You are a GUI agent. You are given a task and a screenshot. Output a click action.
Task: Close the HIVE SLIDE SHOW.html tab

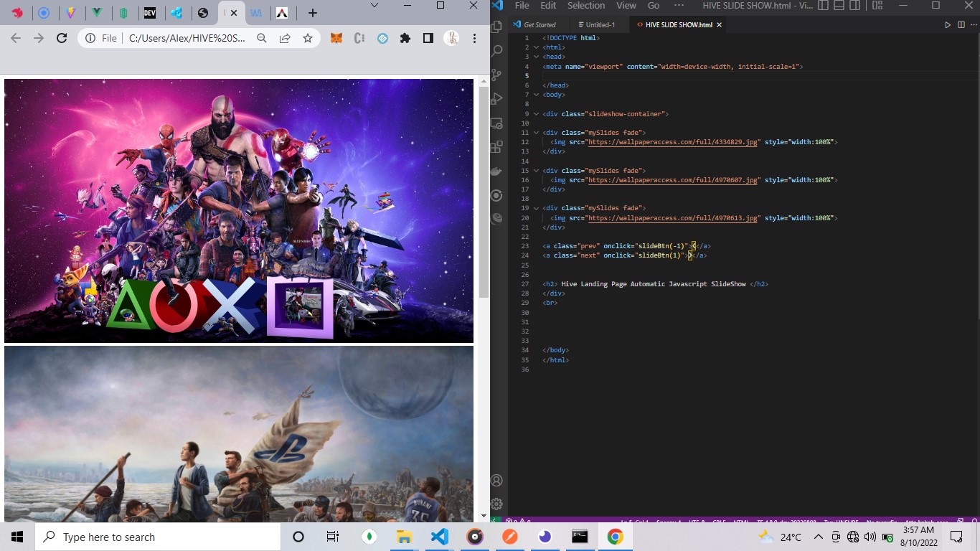tap(719, 24)
